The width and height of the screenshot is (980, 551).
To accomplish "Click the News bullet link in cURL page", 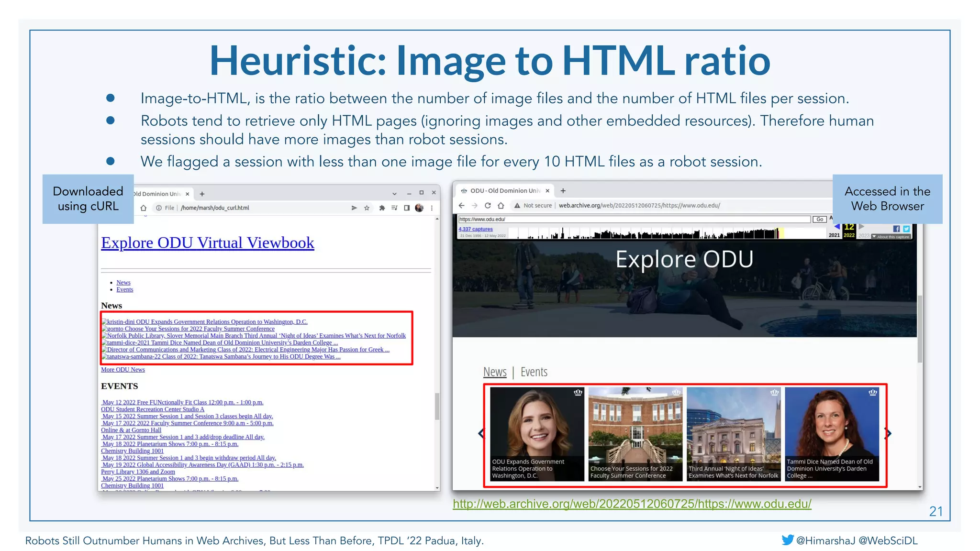I will pyautogui.click(x=123, y=283).
